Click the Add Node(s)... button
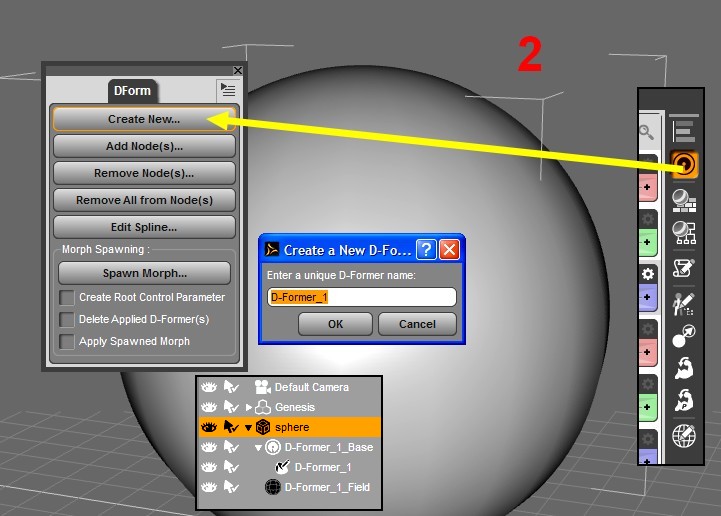The height and width of the screenshot is (516, 721). [144, 146]
